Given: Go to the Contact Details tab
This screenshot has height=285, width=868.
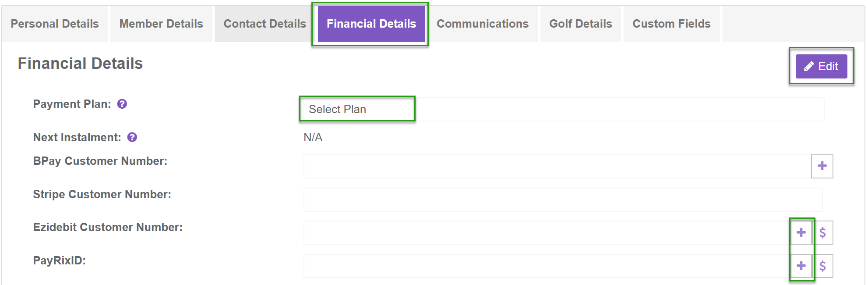Looking at the screenshot, I should tap(265, 24).
